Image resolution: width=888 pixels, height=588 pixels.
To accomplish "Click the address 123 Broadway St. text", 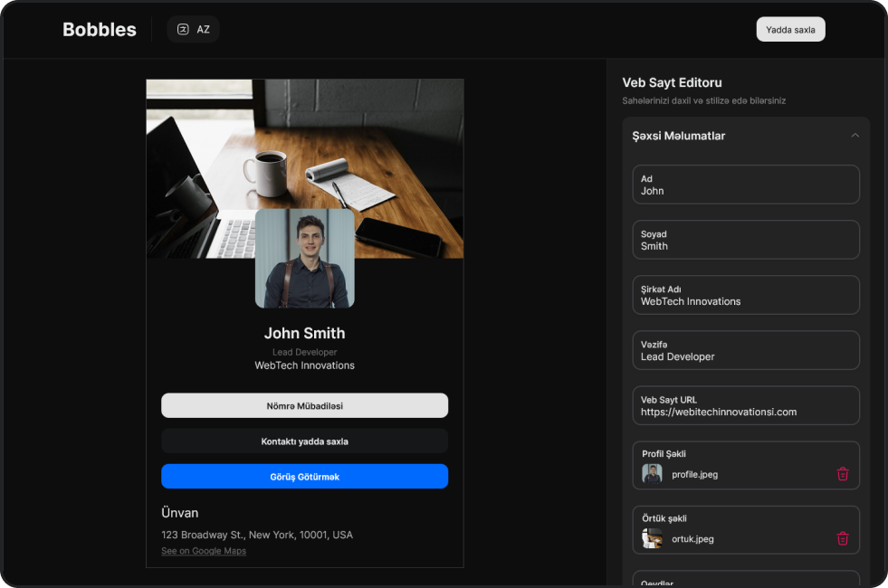I will [257, 535].
